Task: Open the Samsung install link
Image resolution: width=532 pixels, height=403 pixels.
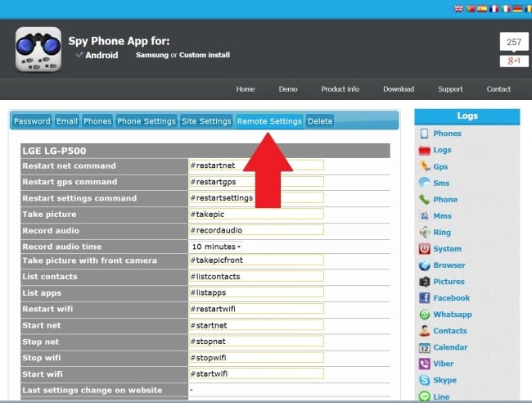Action: (152, 55)
